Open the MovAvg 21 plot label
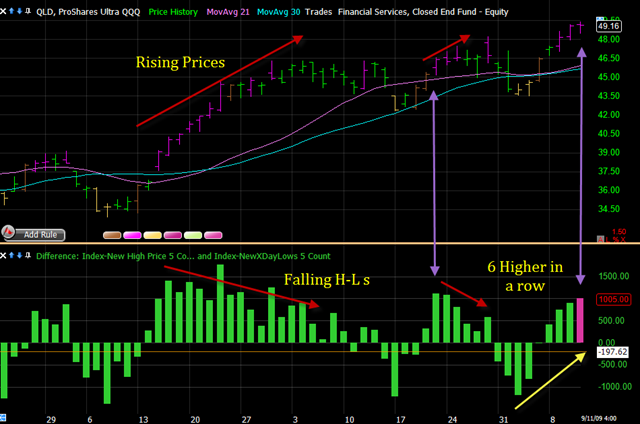 (228, 12)
